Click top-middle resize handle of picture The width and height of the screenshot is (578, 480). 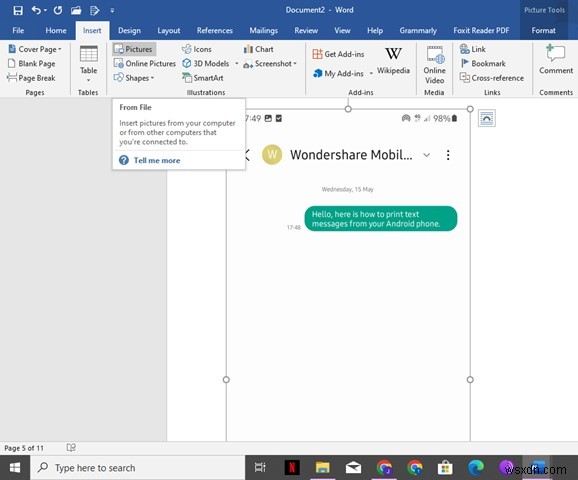(348, 109)
